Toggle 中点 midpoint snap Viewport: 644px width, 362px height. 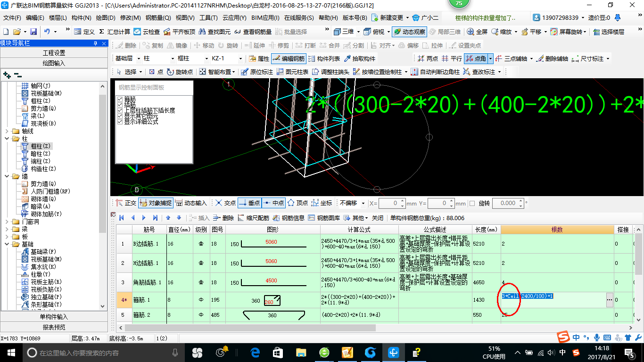click(x=273, y=203)
